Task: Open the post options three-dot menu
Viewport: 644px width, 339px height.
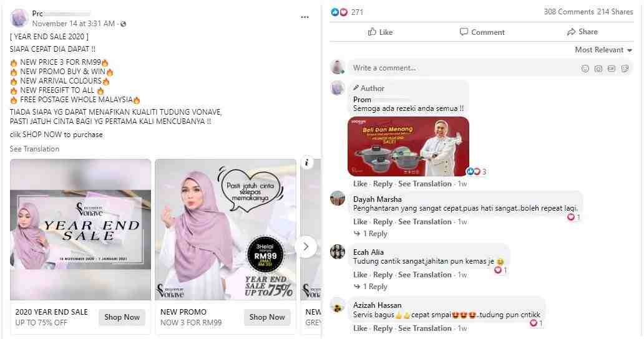Action: pyautogui.click(x=305, y=17)
